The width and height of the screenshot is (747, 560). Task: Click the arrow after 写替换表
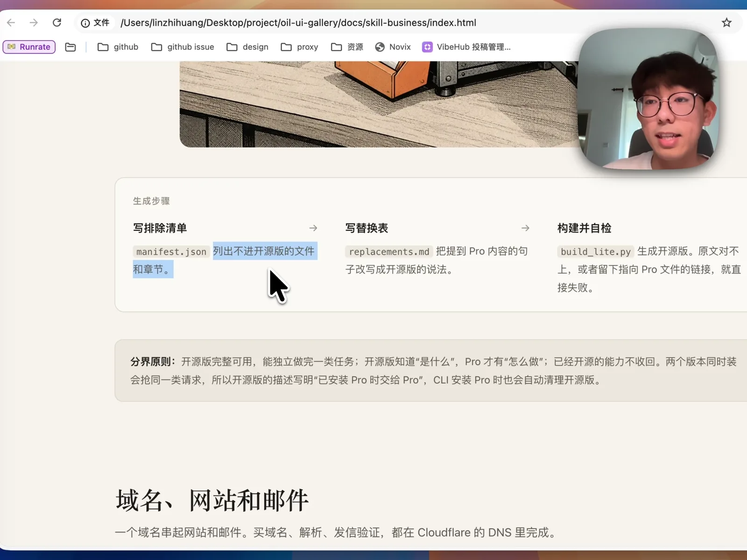click(525, 228)
